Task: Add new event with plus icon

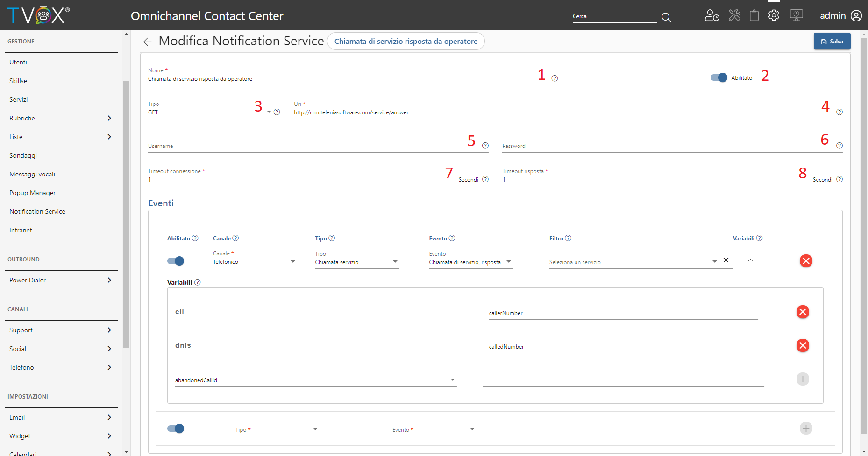Action: tap(806, 428)
